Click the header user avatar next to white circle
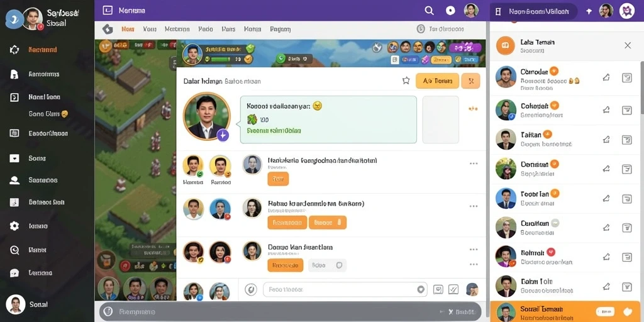644x322 pixels. (x=471, y=11)
